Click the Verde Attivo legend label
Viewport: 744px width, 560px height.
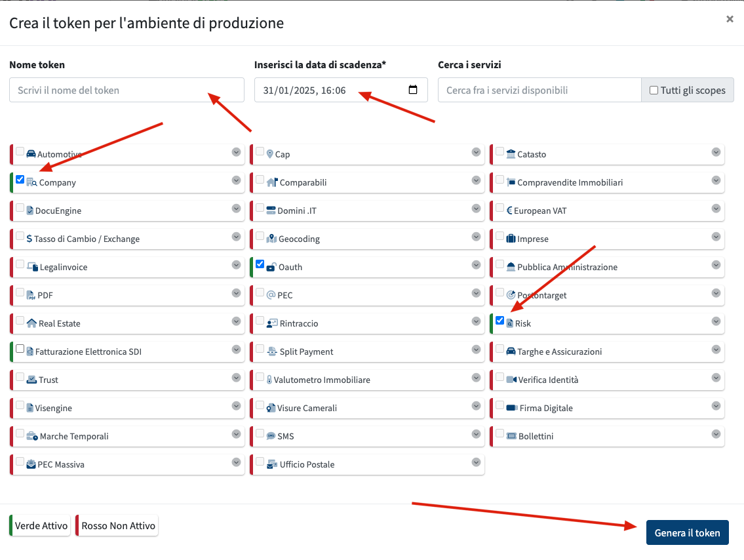(41, 526)
